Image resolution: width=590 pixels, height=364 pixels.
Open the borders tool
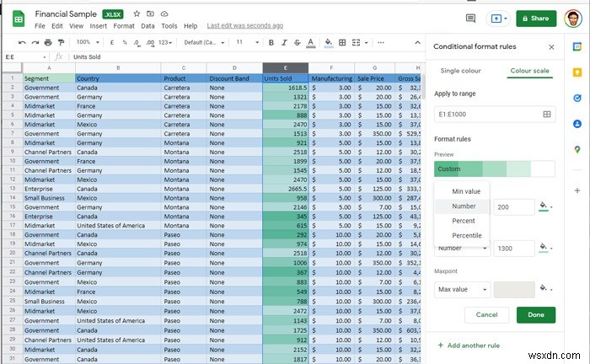(342, 42)
